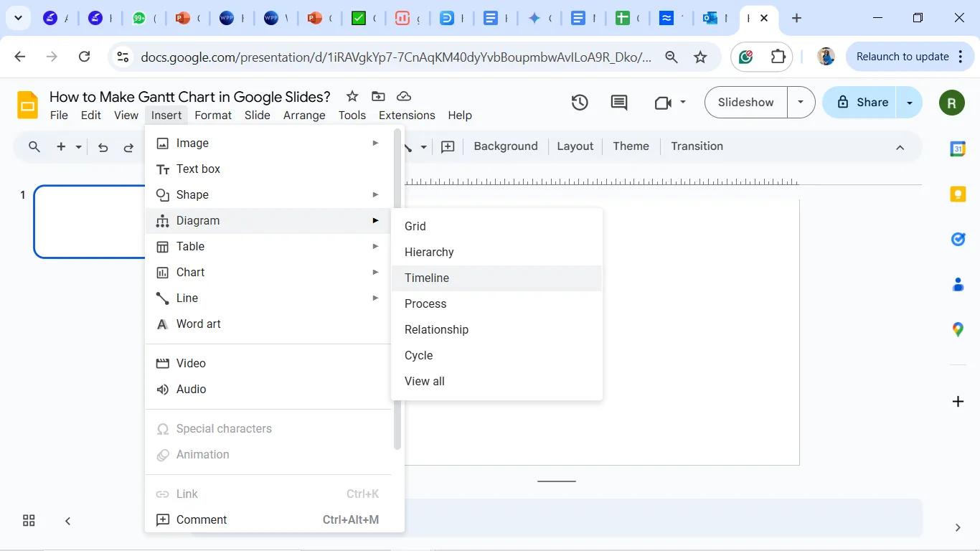Image resolution: width=980 pixels, height=551 pixels.
Task: Click the Chrome address bar URL
Action: (x=396, y=57)
